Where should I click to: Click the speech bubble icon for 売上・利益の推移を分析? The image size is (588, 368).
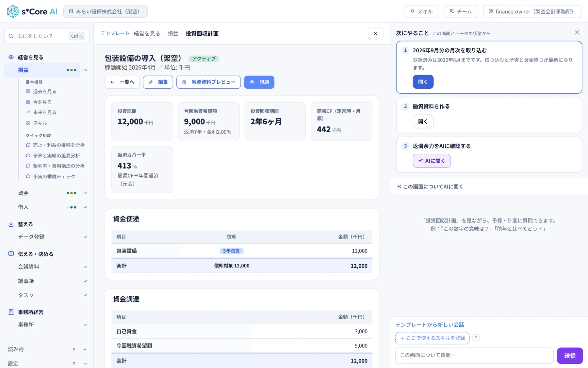(28, 145)
